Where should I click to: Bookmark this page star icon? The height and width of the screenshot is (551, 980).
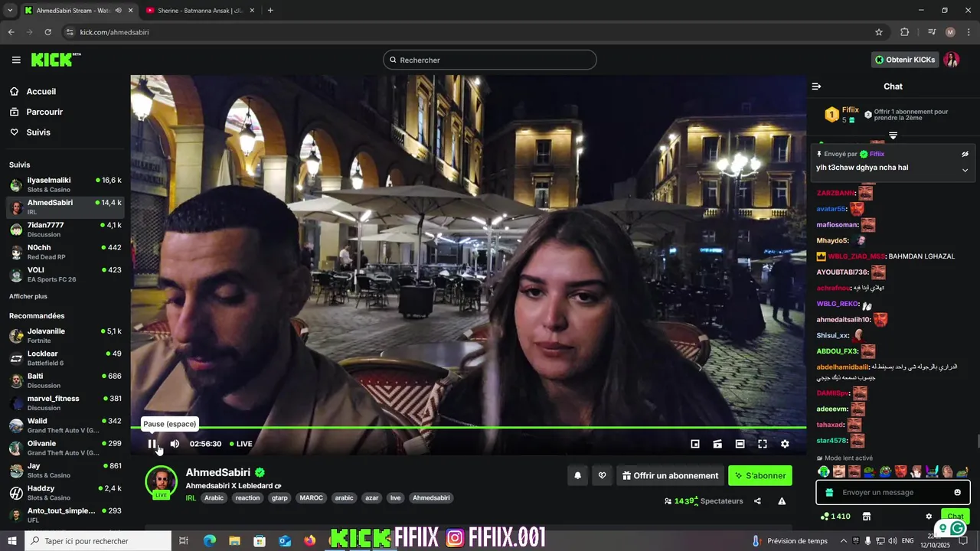[879, 32]
